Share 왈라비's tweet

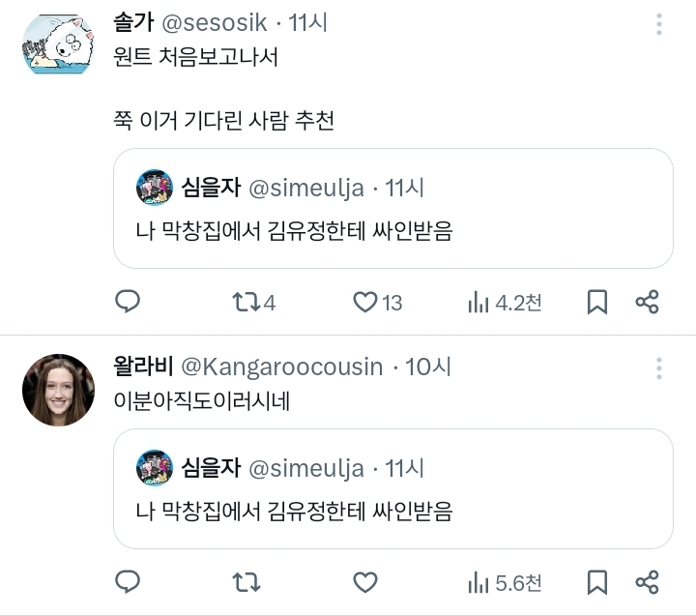647,582
